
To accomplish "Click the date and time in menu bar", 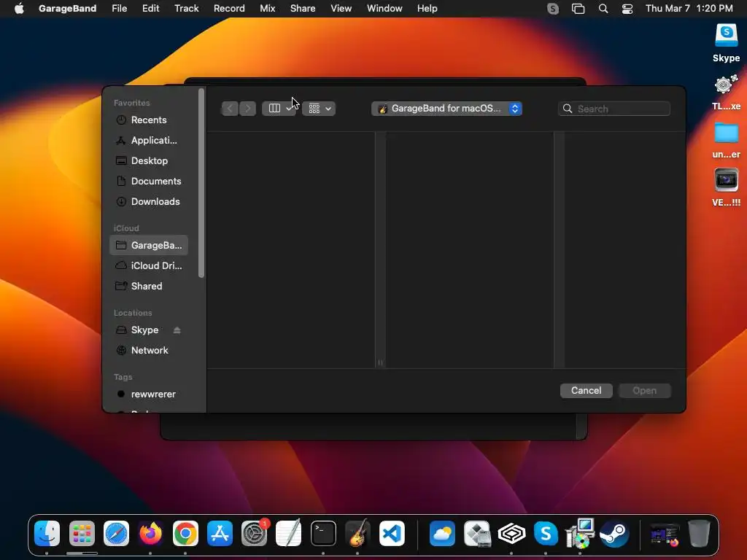I will (689, 9).
